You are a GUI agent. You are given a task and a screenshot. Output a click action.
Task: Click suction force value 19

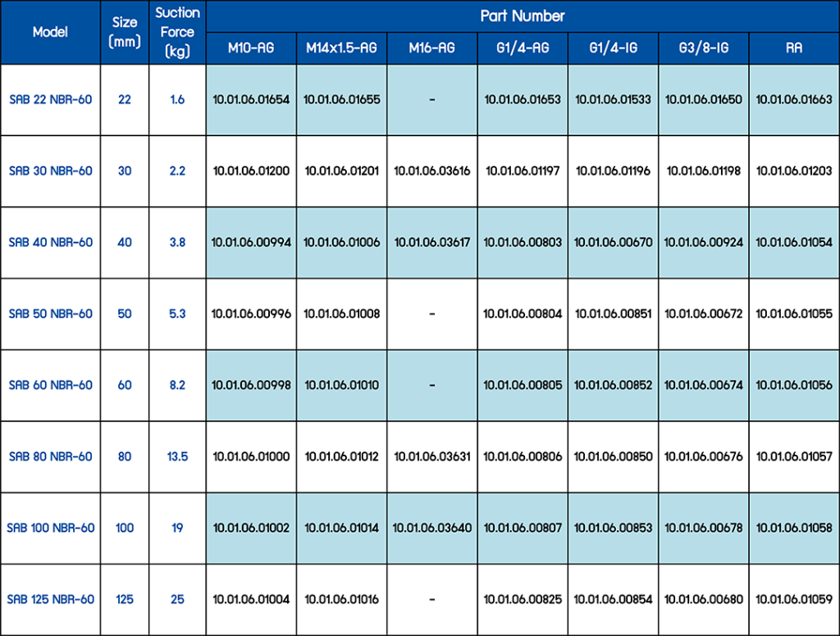(177, 528)
